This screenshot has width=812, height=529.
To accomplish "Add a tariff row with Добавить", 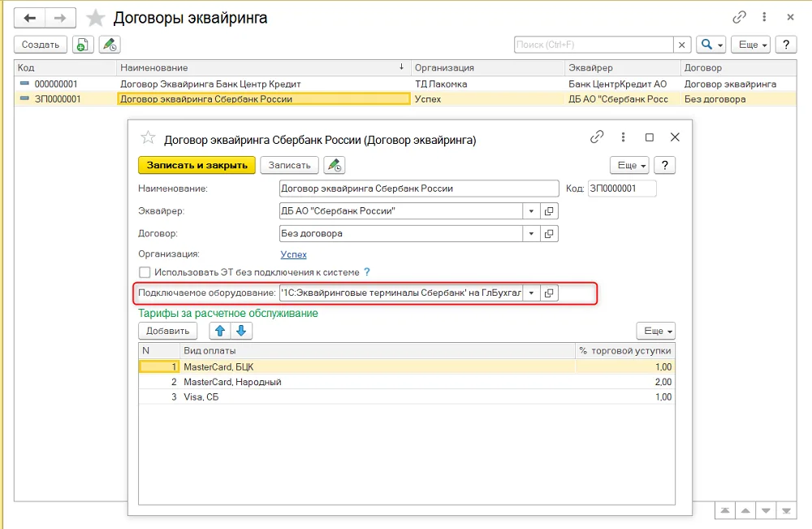I will click(x=168, y=331).
